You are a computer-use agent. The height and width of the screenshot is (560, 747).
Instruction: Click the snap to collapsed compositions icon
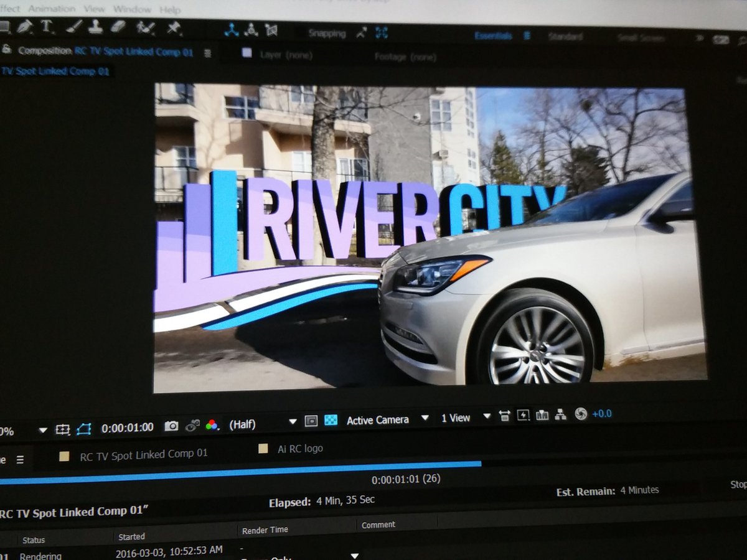tap(381, 32)
